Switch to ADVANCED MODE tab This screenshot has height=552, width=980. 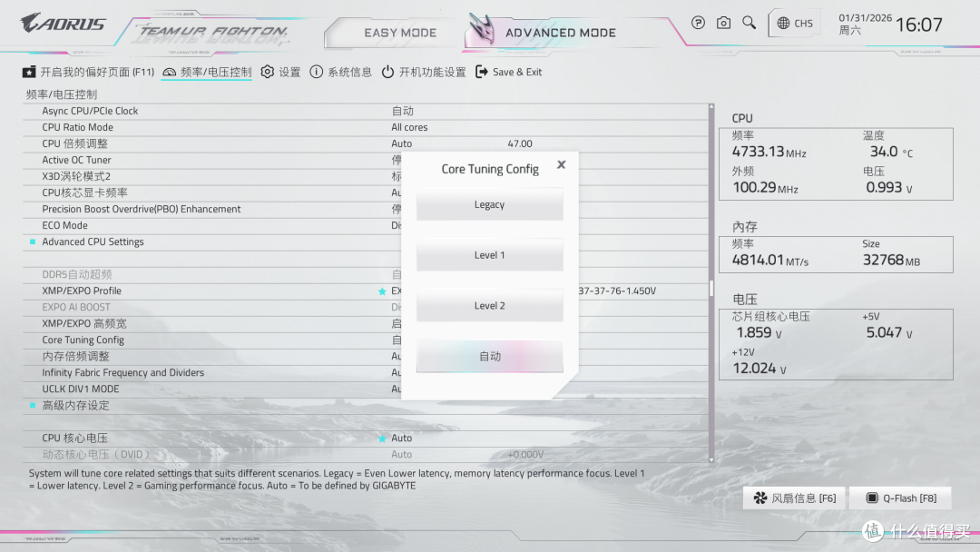[561, 33]
